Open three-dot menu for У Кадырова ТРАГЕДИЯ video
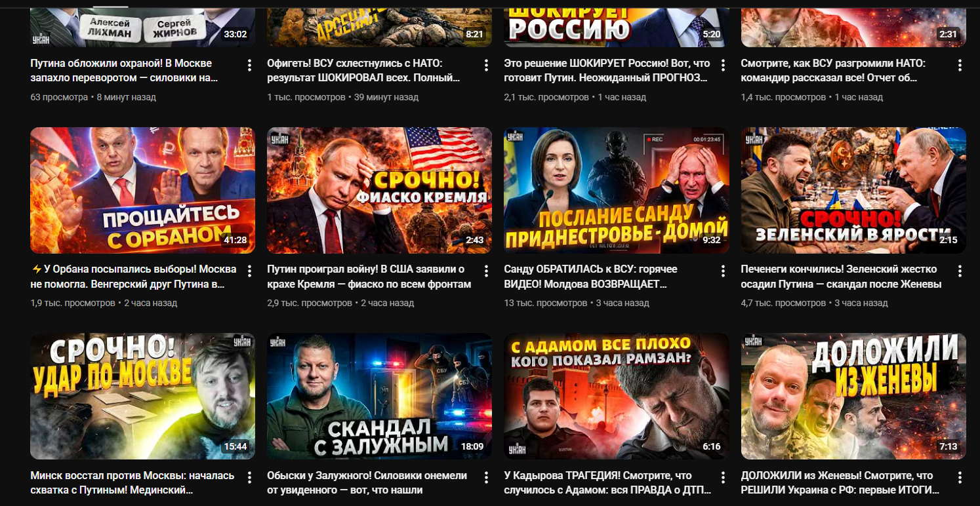Viewport: 980px width, 506px height. click(x=723, y=478)
